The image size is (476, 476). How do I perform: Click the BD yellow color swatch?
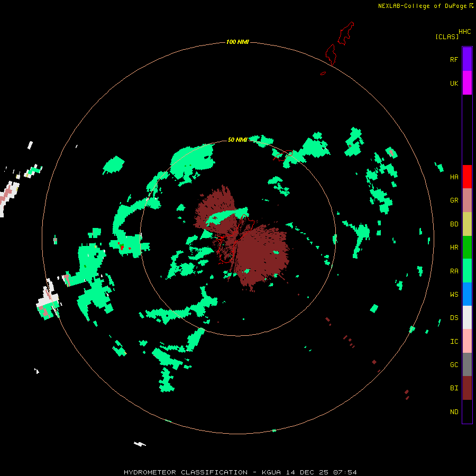467,224
